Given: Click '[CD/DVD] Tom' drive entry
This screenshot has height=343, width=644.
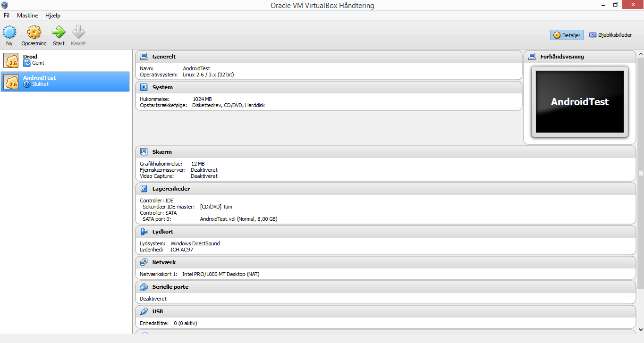Looking at the screenshot, I should pyautogui.click(x=216, y=207).
